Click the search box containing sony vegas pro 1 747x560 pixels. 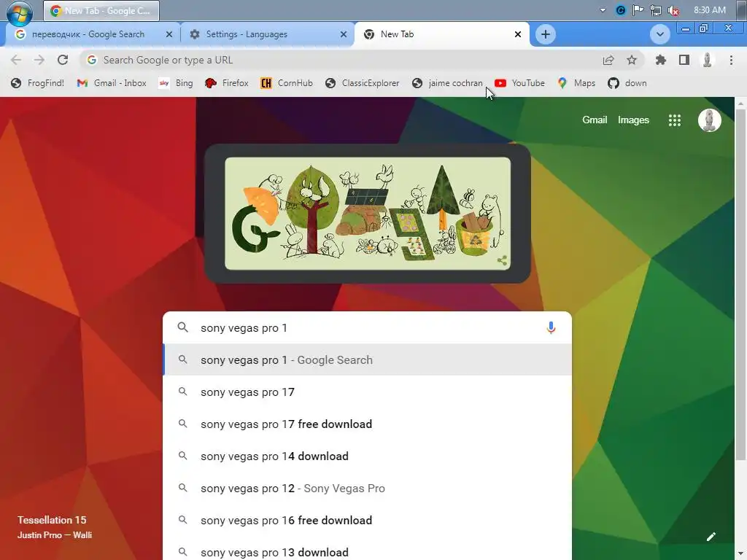(x=367, y=327)
